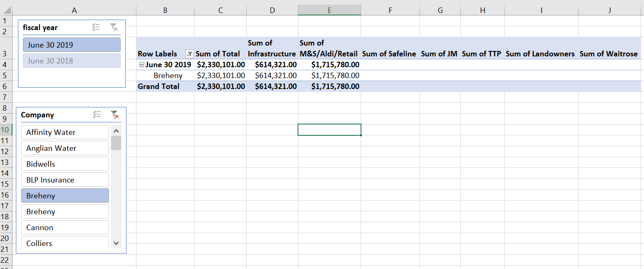Select June 30 2018 slicer item
Screen dimensions: 644x269
[72, 61]
